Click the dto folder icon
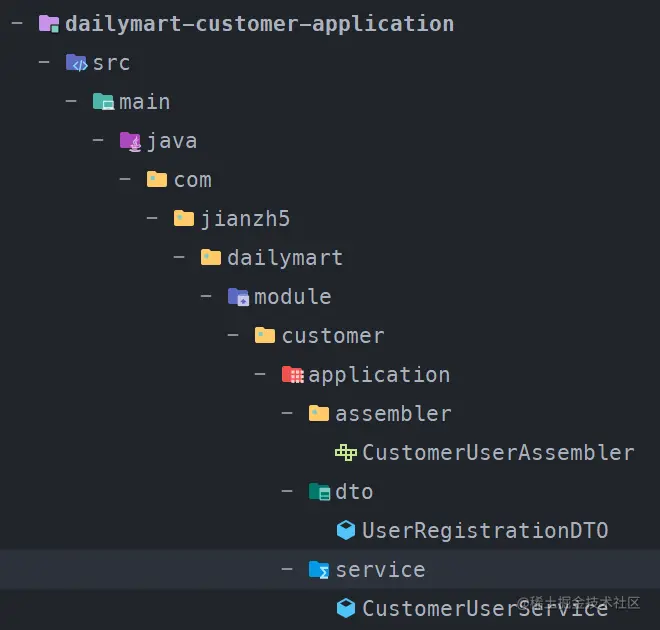The height and width of the screenshot is (630, 660). click(x=319, y=492)
